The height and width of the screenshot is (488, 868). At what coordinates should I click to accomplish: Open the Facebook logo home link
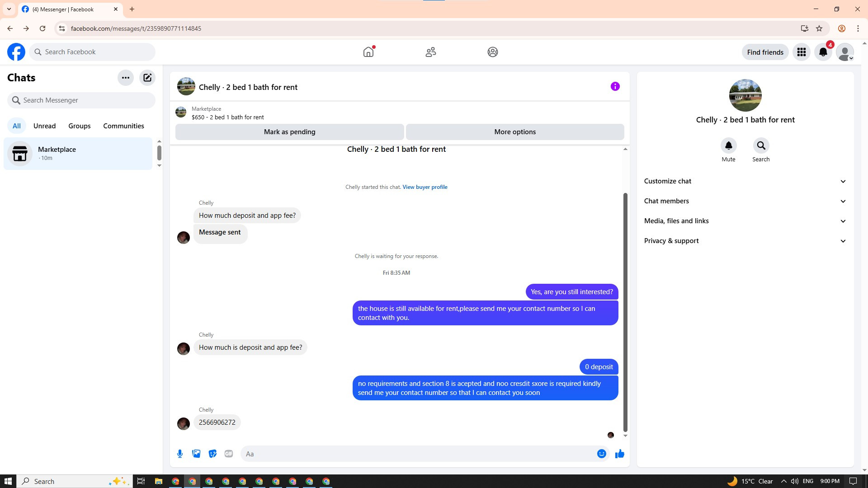pyautogui.click(x=16, y=52)
